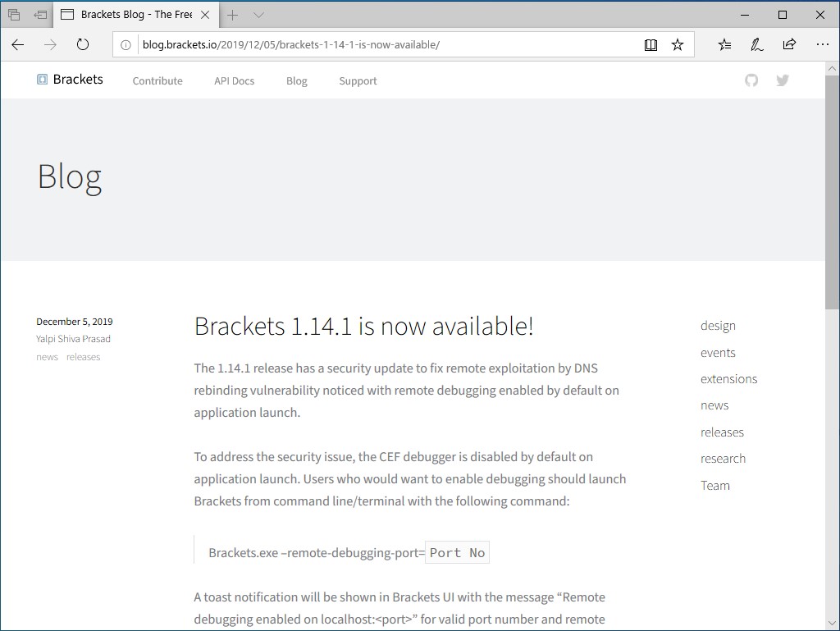Add page to favorites via star icon

(x=678, y=45)
